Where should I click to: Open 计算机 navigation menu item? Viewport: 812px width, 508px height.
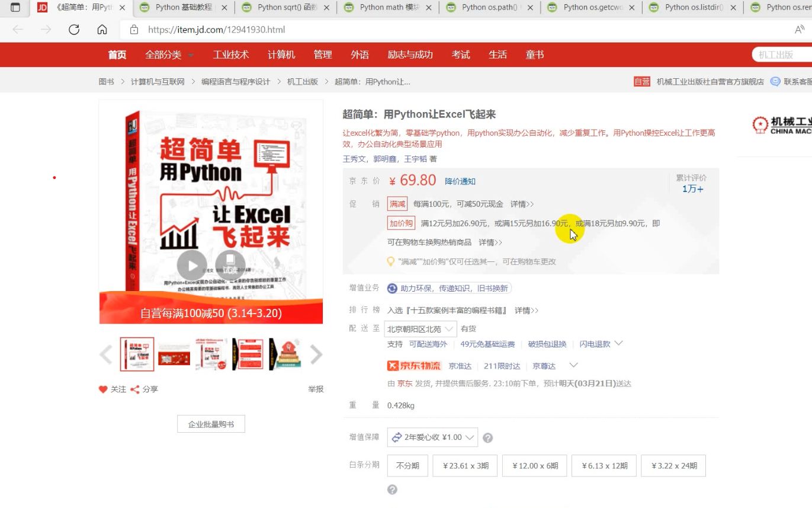pos(281,55)
